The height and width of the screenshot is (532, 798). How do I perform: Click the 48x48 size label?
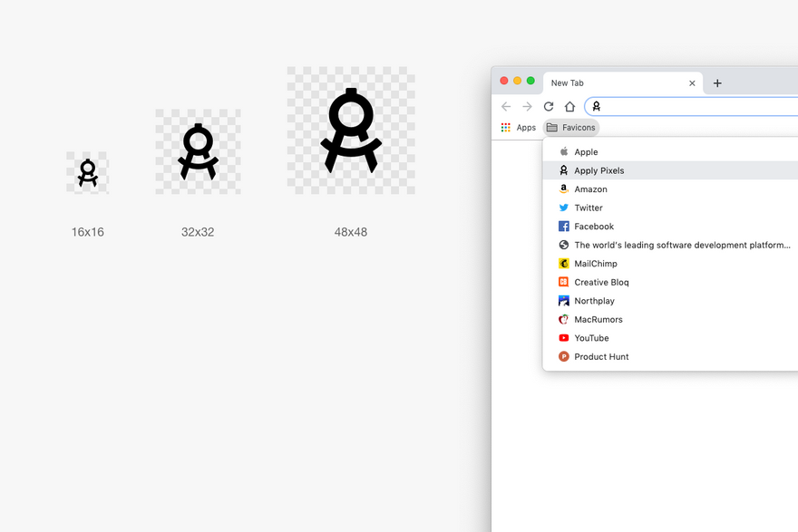point(351,232)
